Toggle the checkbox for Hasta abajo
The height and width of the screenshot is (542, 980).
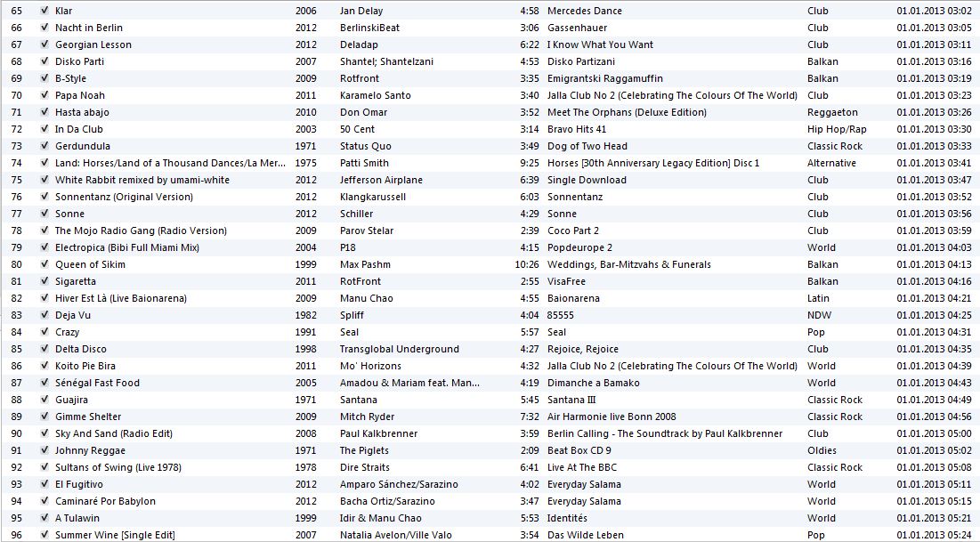click(x=44, y=112)
